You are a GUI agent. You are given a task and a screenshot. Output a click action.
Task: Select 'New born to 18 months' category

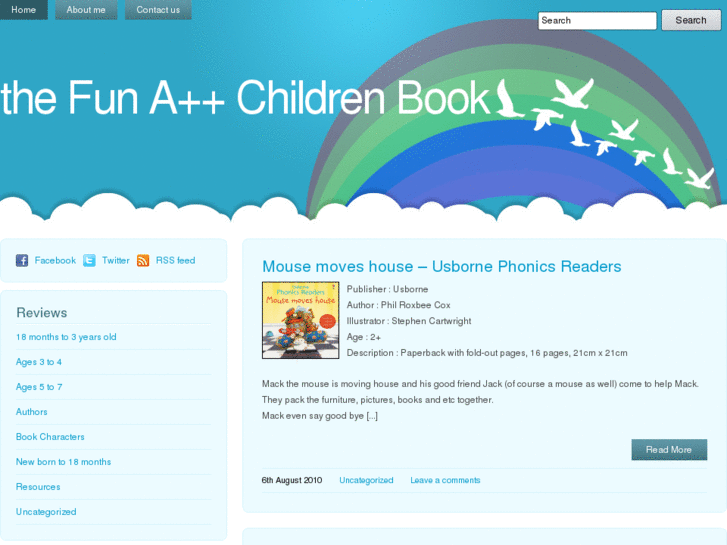64,462
